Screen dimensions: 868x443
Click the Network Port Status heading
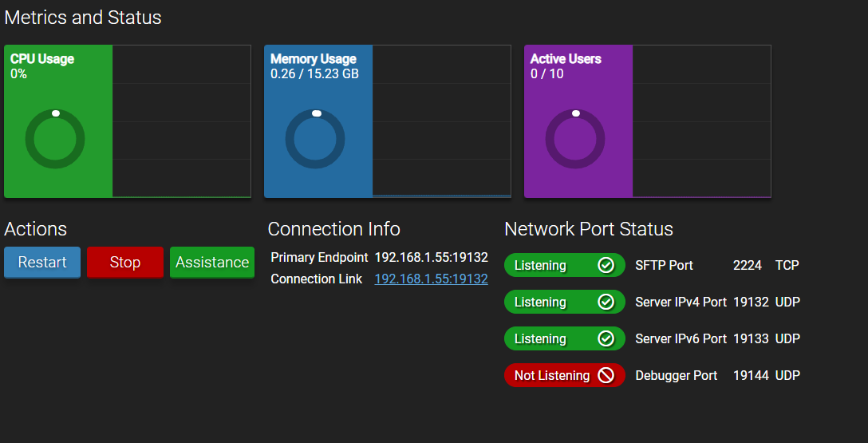coord(589,229)
